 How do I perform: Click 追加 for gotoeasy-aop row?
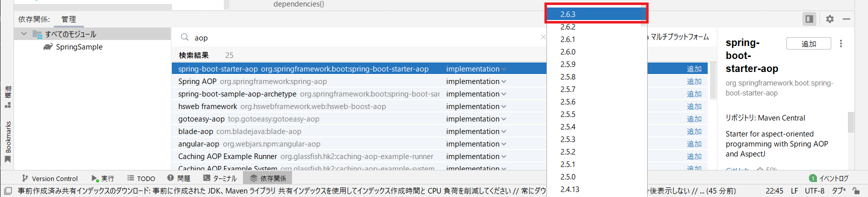point(694,119)
